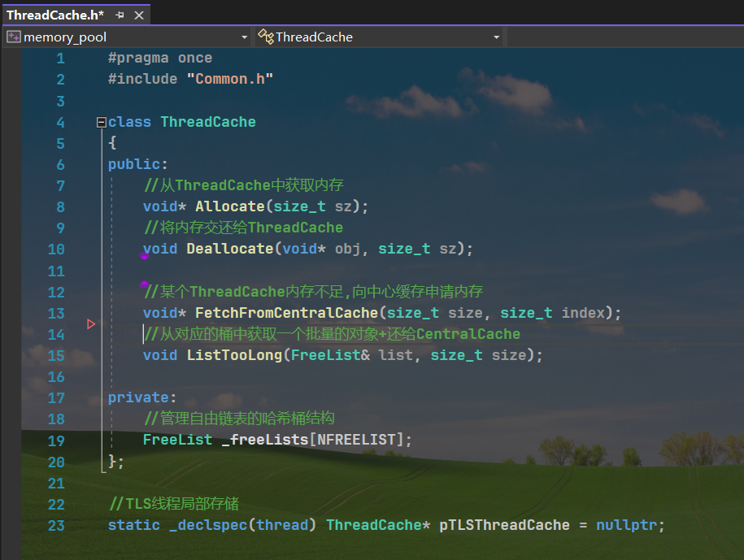This screenshot has width=744, height=560.
Task: Open the ThreadCache class scope dropdown
Action: coord(496,37)
